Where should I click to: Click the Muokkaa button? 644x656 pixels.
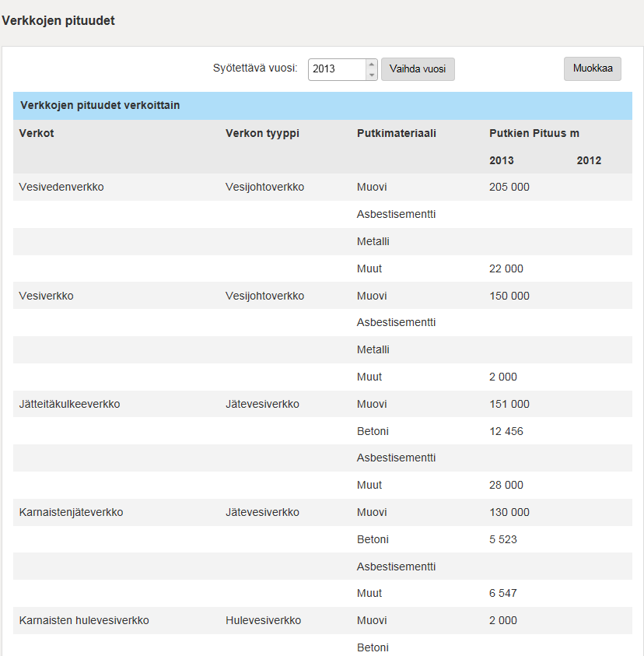(592, 68)
